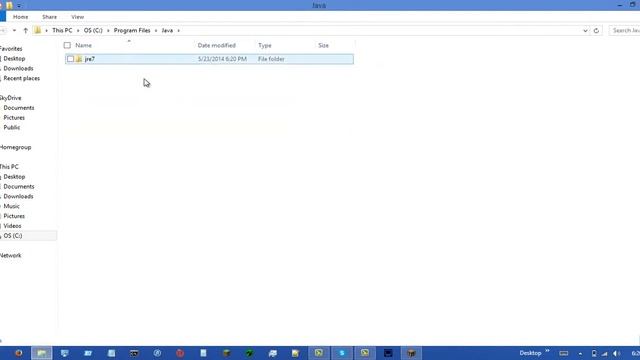Screen dimensions: 640x360
Task: Expand the Desktop toolbar chevron on taskbar
Action: coord(547,351)
